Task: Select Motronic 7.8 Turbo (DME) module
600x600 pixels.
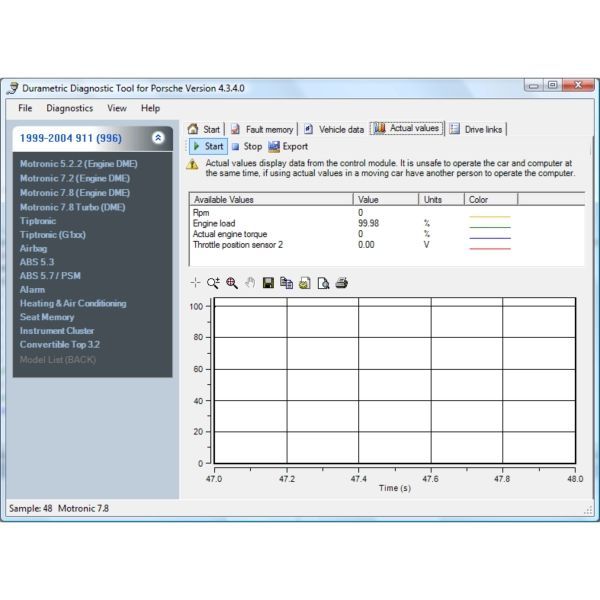Action: [x=73, y=207]
